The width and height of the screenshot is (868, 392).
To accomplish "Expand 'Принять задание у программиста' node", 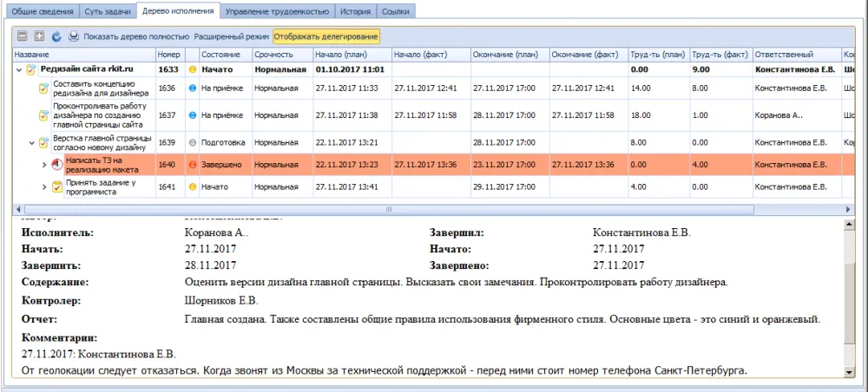I will pos(45,186).
